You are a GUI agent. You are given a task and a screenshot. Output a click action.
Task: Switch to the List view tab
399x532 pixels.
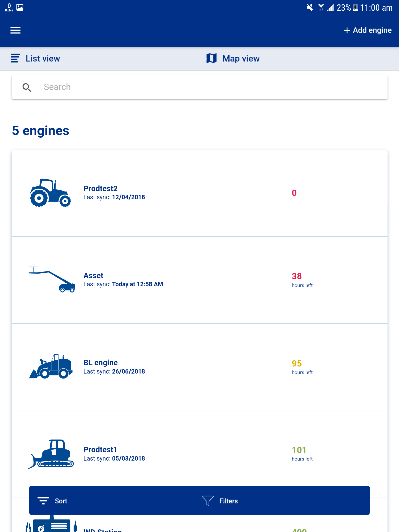[35, 58]
